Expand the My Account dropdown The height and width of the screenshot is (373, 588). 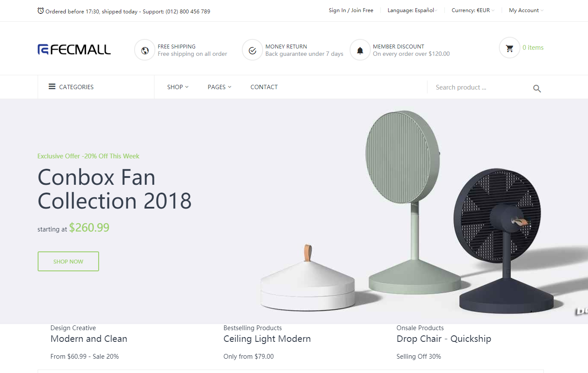[x=526, y=10]
